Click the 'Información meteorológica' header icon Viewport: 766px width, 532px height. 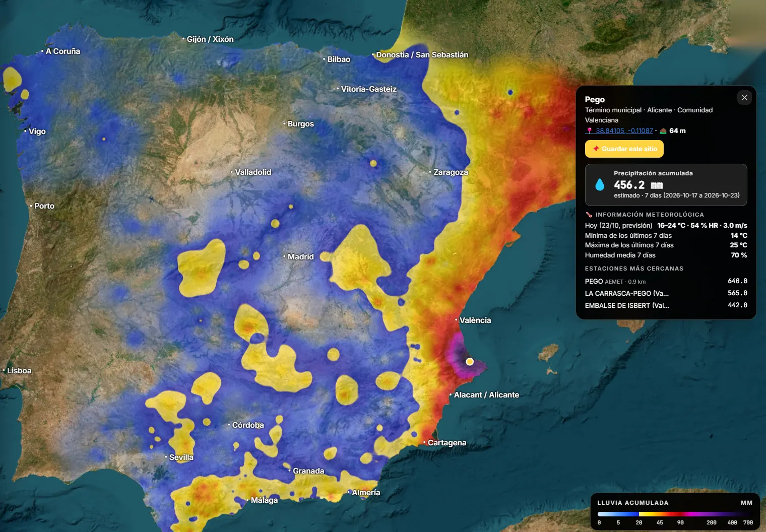(x=588, y=215)
